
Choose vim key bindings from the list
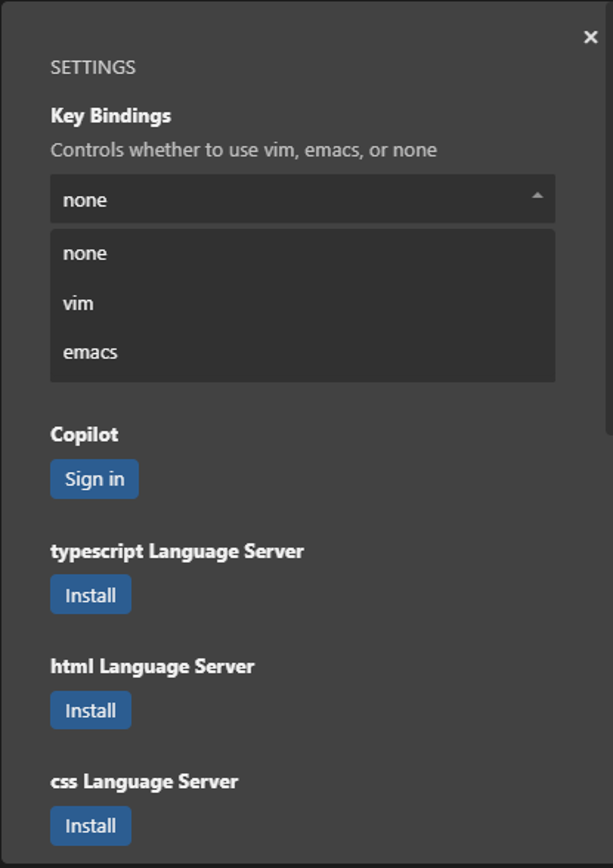tap(303, 304)
